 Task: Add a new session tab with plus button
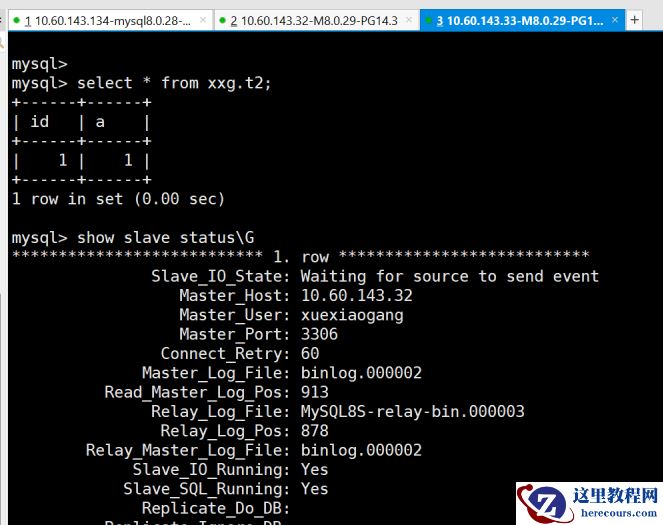click(x=634, y=20)
